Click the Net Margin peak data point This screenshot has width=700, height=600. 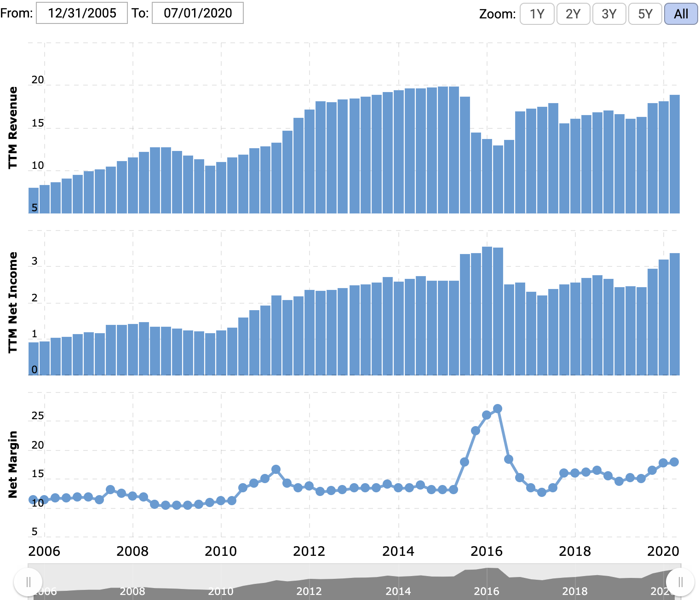[498, 409]
